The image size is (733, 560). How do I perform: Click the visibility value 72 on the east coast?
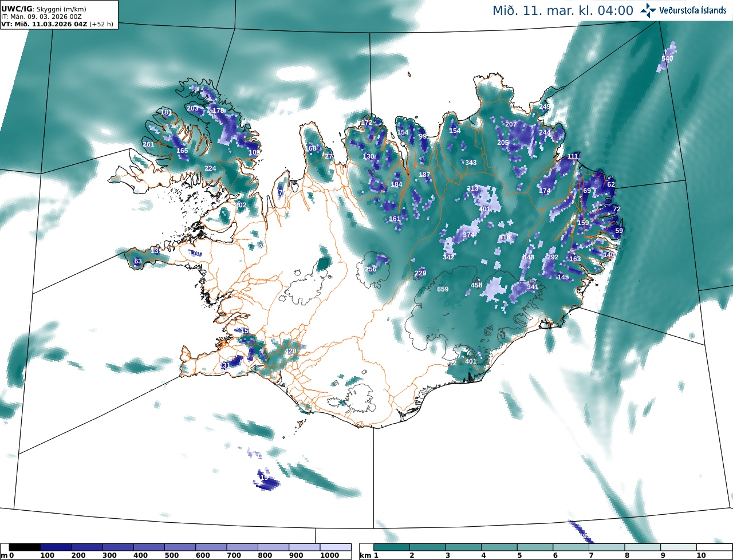coord(616,209)
